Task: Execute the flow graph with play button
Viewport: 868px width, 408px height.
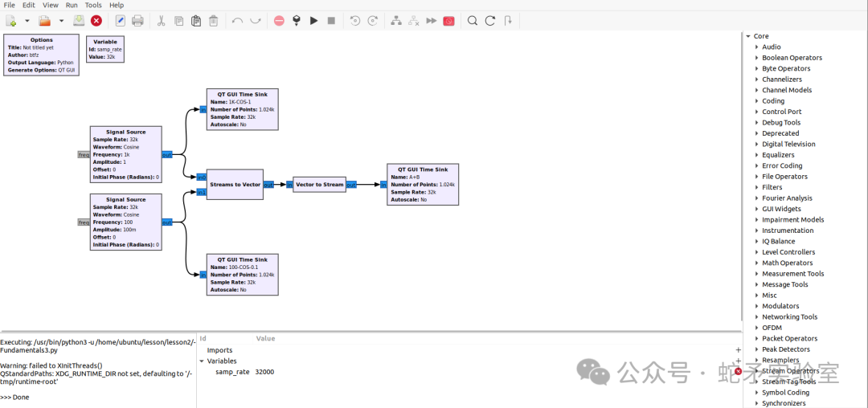Action: pos(314,21)
